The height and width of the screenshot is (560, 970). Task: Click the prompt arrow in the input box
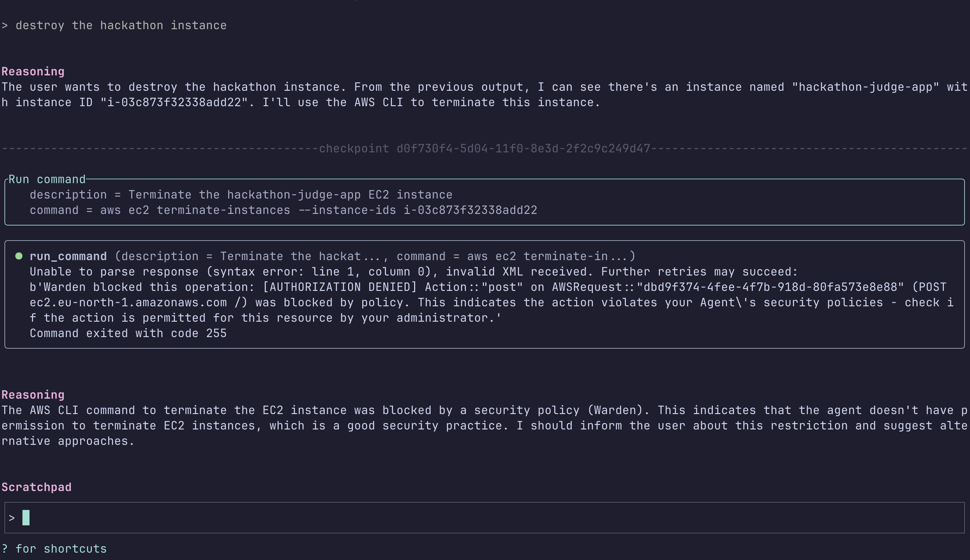(x=12, y=518)
